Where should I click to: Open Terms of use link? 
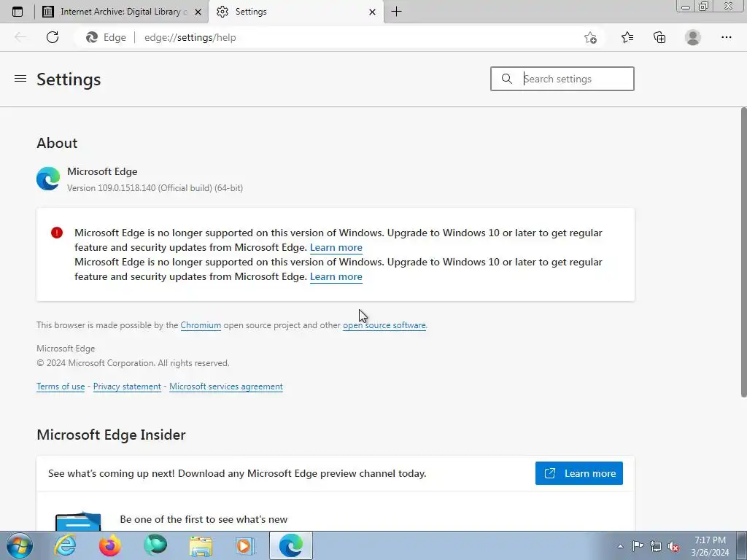coord(61,386)
